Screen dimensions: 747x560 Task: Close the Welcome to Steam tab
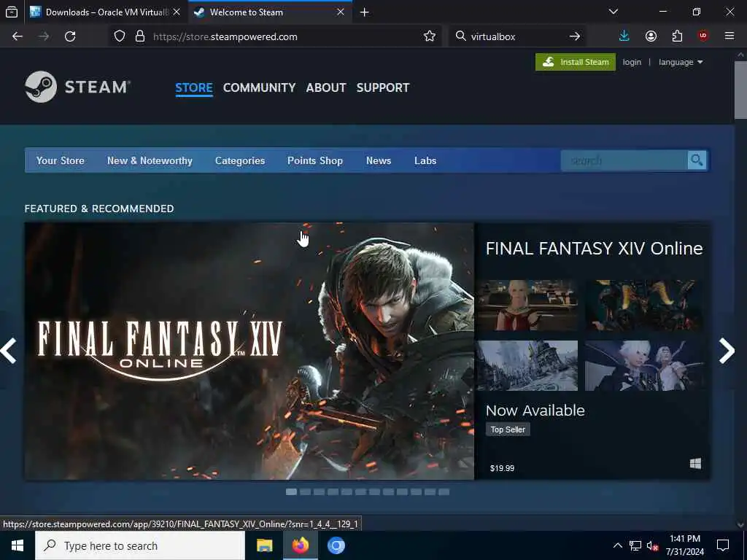click(341, 12)
